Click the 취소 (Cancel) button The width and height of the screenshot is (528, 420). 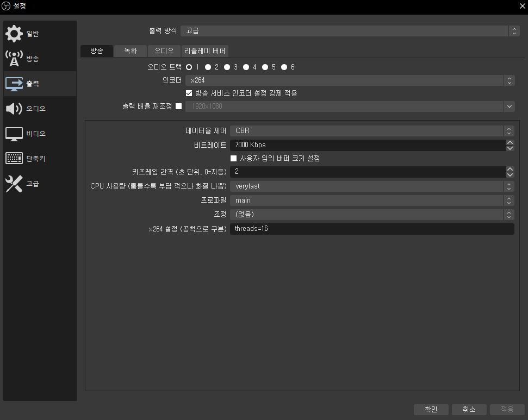tap(469, 409)
